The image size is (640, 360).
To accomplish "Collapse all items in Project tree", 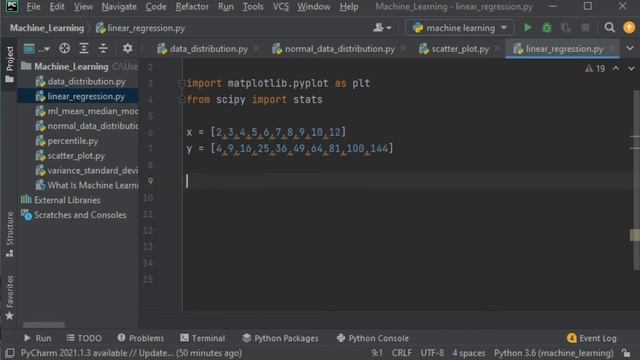I will pos(103,49).
